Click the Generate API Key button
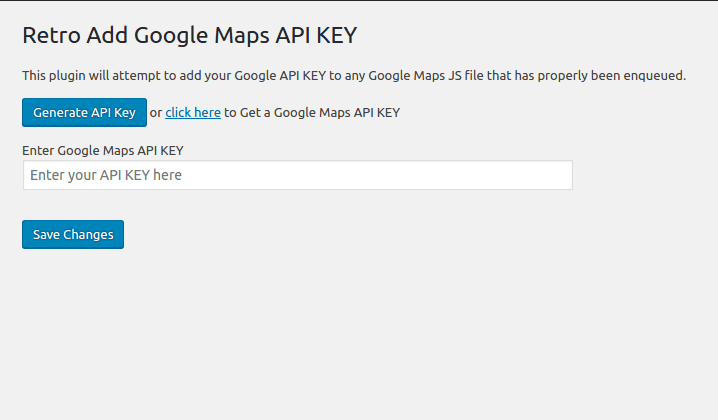718x420 pixels. click(x=84, y=113)
